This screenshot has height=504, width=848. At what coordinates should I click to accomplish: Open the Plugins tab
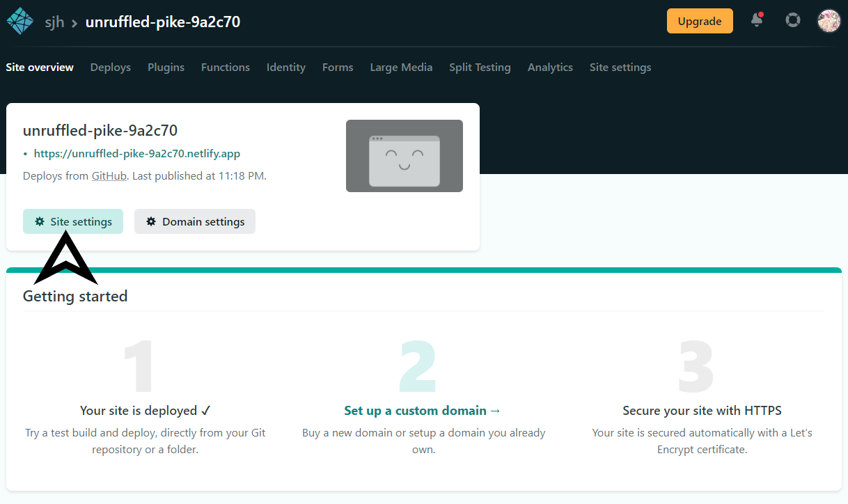point(166,68)
